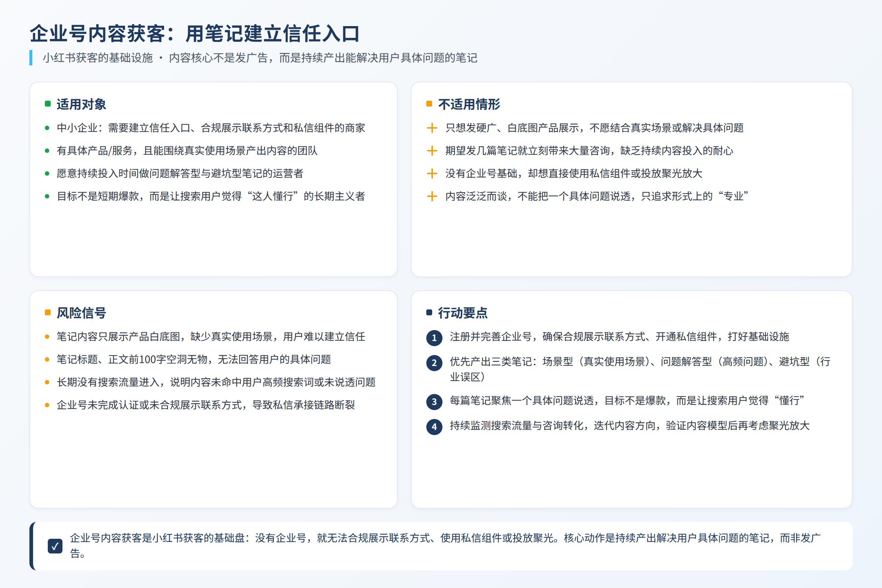Click the numbered circle 3 badge
882x588 pixels.
click(x=434, y=402)
